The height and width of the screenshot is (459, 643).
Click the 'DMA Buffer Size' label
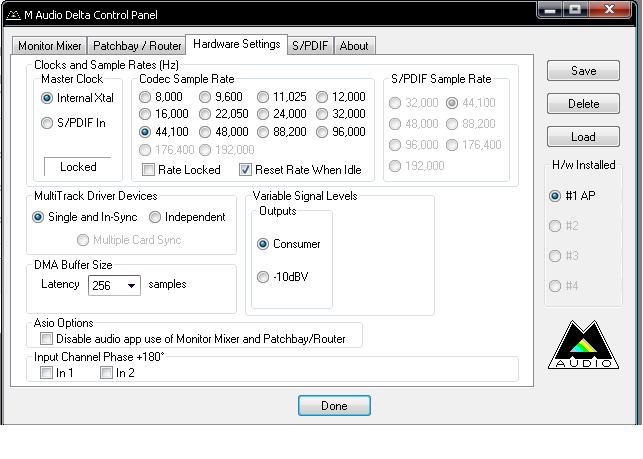pyautogui.click(x=73, y=265)
